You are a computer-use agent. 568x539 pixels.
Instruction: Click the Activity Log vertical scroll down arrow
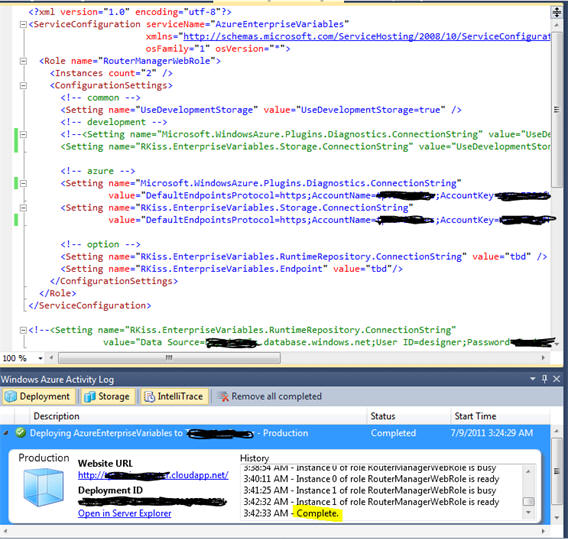click(x=556, y=518)
